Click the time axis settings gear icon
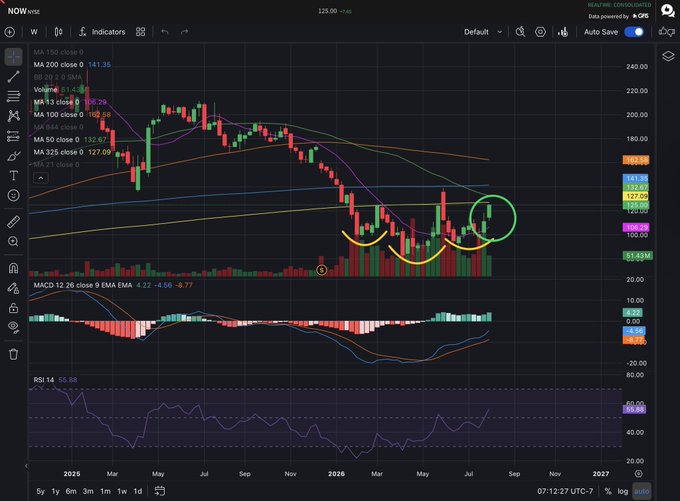This screenshot has height=501, width=680. click(638, 473)
